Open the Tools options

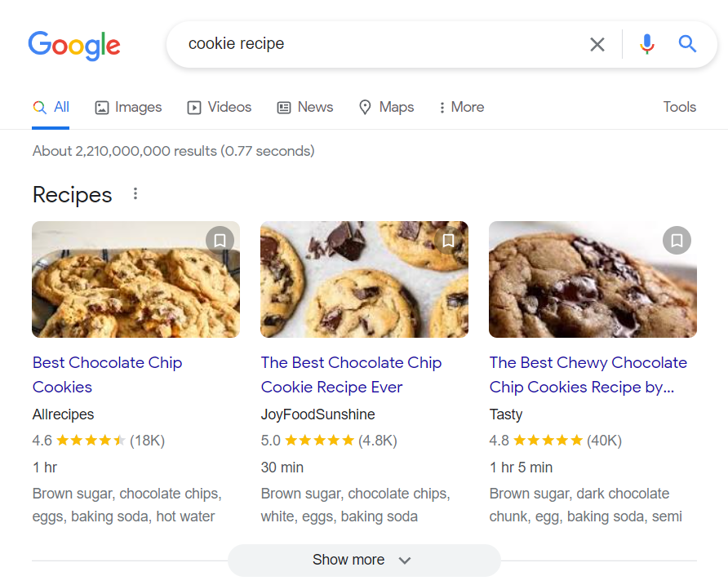click(x=679, y=107)
